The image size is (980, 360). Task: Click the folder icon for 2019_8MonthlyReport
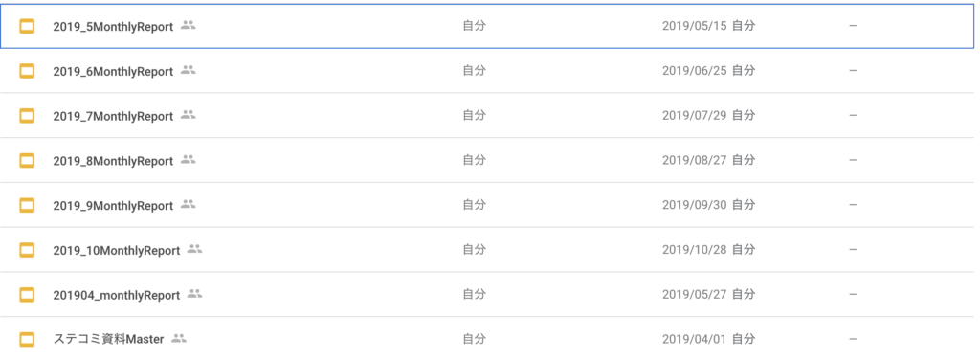[27, 161]
